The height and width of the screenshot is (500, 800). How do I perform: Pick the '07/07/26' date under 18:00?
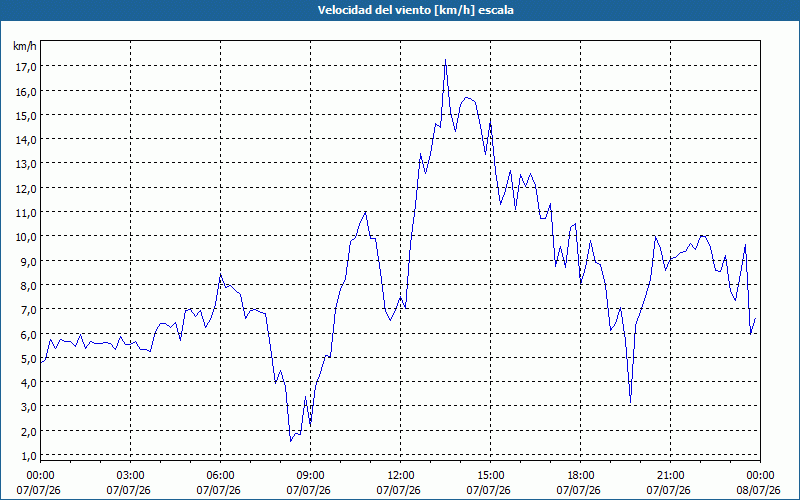579,490
